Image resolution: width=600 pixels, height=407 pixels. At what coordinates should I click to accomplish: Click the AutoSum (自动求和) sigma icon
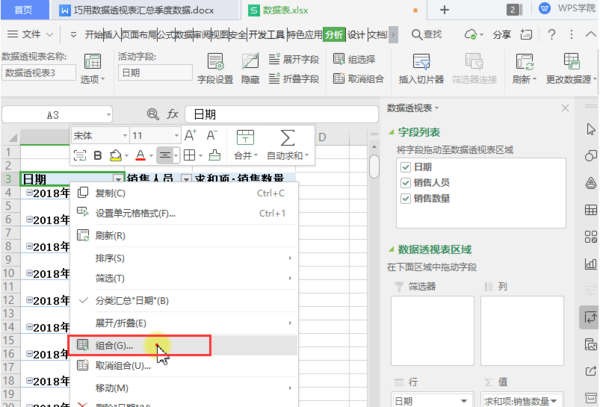(x=288, y=137)
